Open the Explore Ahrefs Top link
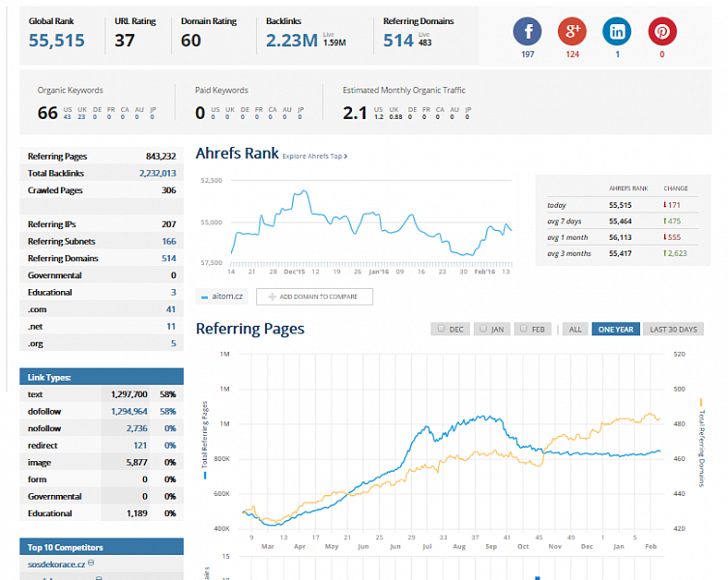 [314, 156]
